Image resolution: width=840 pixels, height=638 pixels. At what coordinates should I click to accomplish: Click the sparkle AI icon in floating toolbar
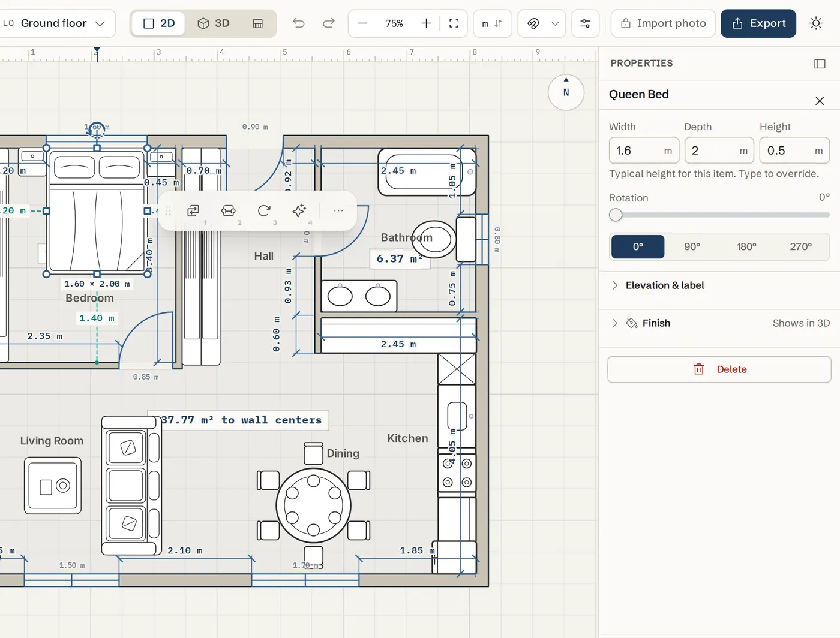299,210
